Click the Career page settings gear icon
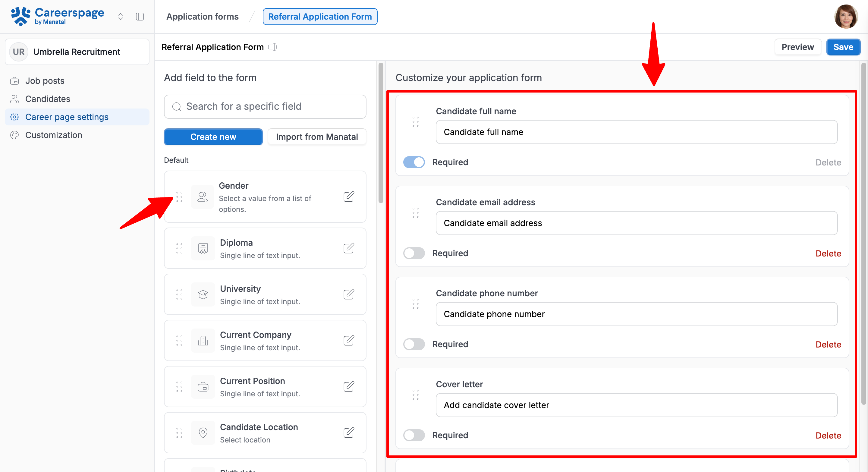 click(14, 117)
